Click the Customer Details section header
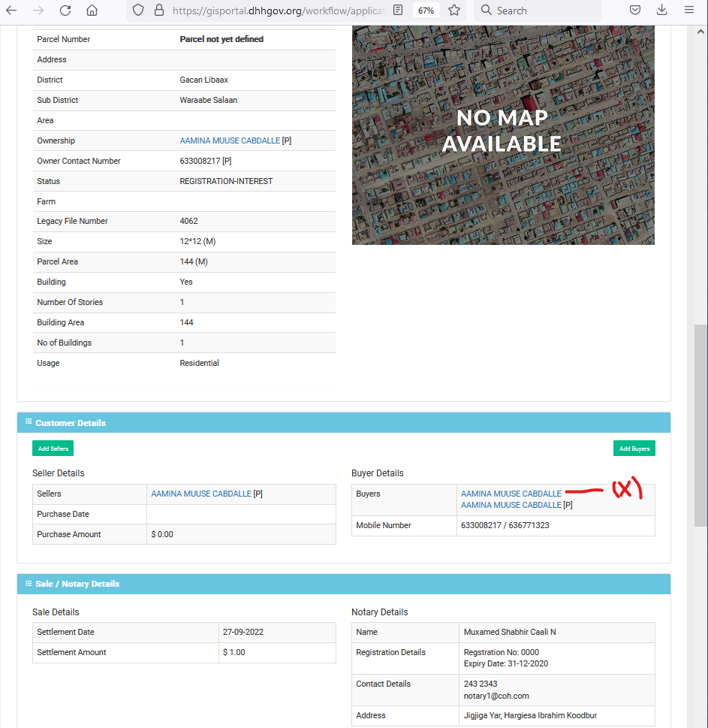 click(344, 423)
